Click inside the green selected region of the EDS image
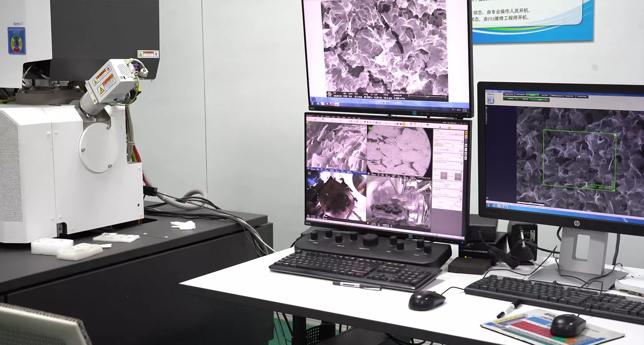 click(x=579, y=160)
